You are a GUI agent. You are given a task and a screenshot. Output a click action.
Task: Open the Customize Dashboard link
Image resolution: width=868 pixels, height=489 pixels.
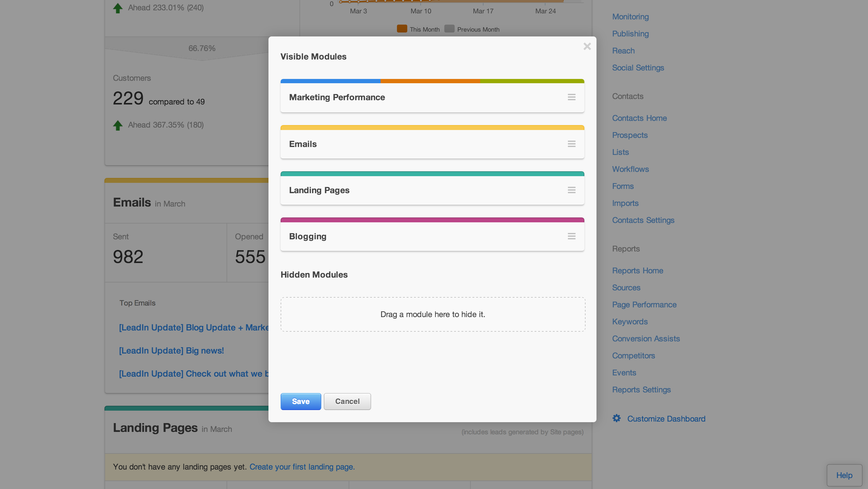click(x=666, y=419)
